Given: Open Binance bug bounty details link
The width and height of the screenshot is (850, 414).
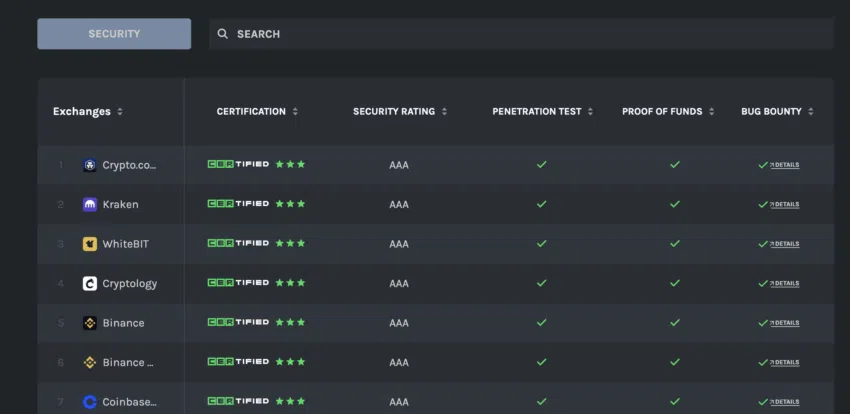Looking at the screenshot, I should coord(785,323).
